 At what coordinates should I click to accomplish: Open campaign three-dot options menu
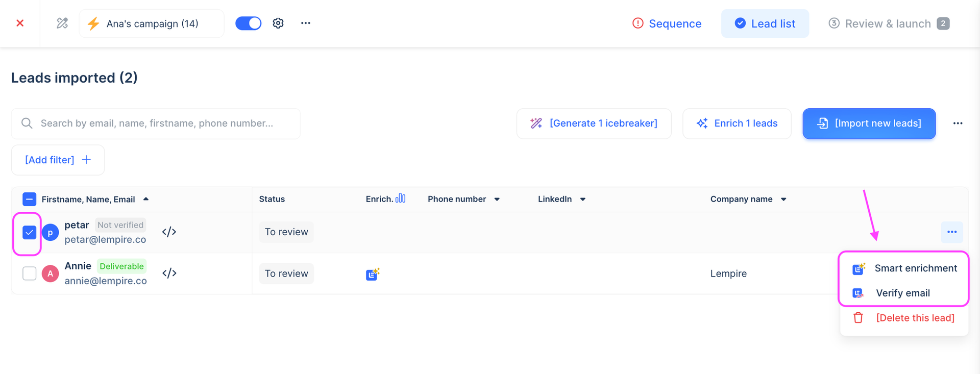(x=306, y=23)
